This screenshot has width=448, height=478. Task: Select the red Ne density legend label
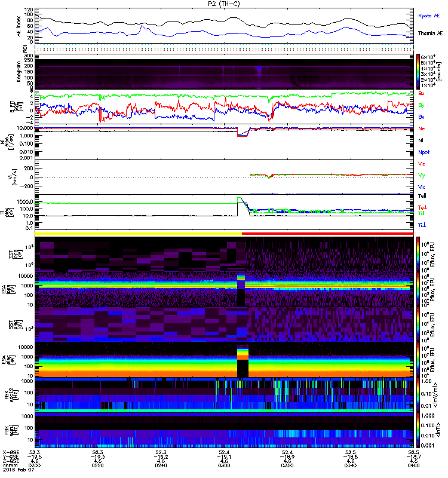pos(421,128)
